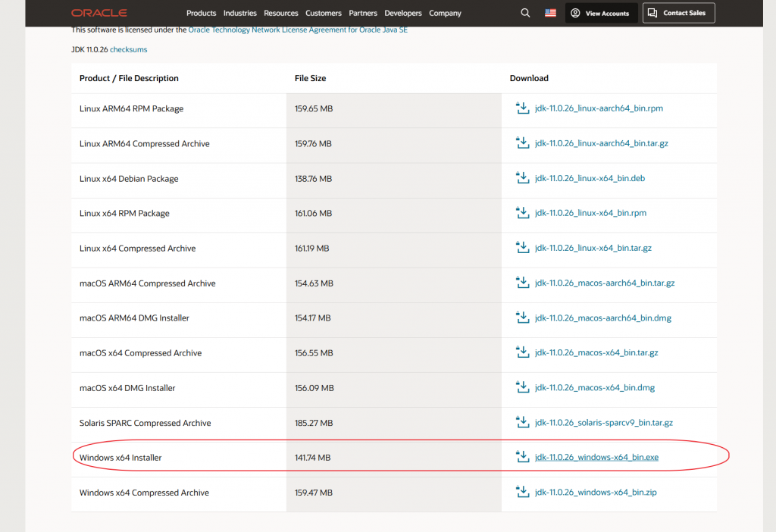Open the Products menu
The height and width of the screenshot is (532, 776).
tap(201, 14)
